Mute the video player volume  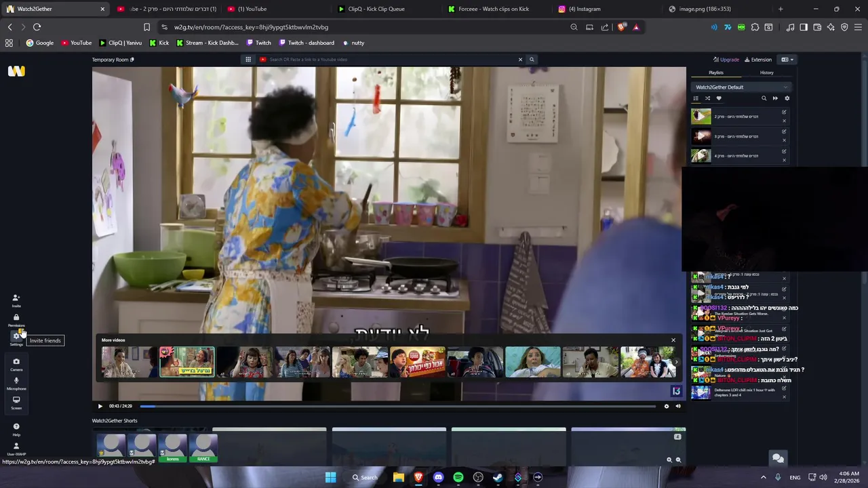click(x=677, y=406)
